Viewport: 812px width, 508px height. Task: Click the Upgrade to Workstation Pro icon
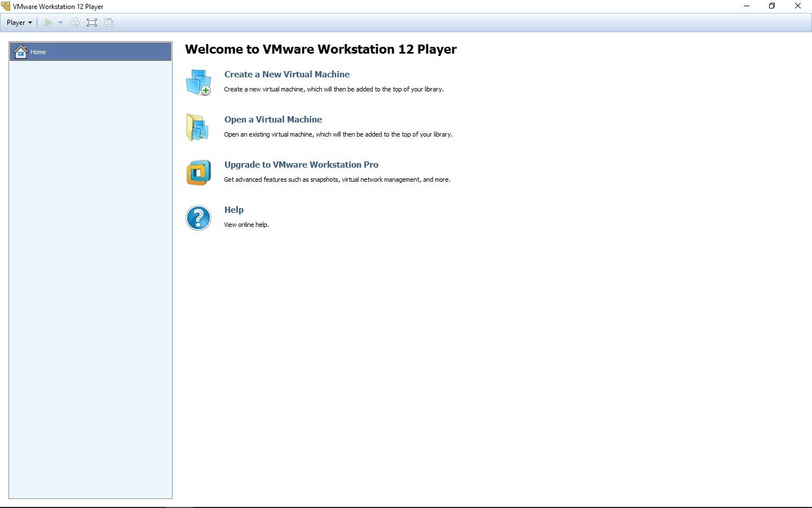pos(198,173)
